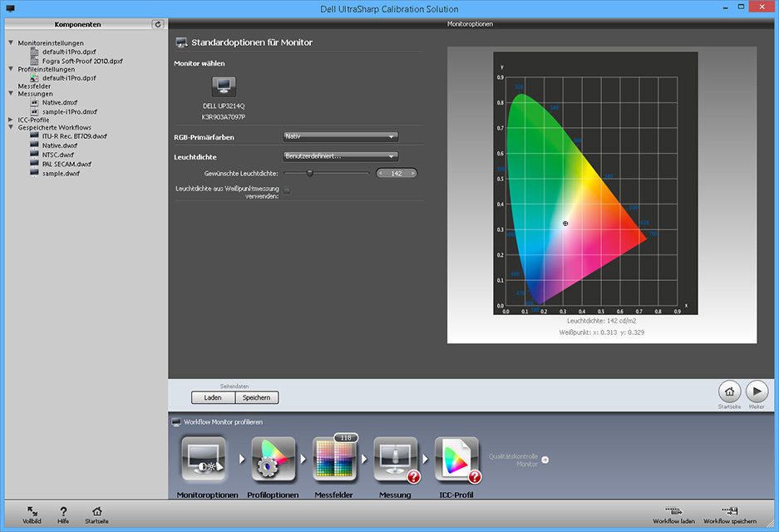Click the Komponenten panel header
779x532 pixels.
pyautogui.click(x=77, y=24)
